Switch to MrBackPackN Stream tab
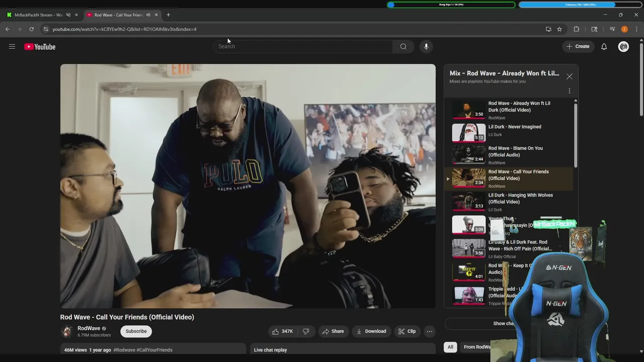Image resolution: width=644 pixels, height=362 pixels. (x=38, y=15)
